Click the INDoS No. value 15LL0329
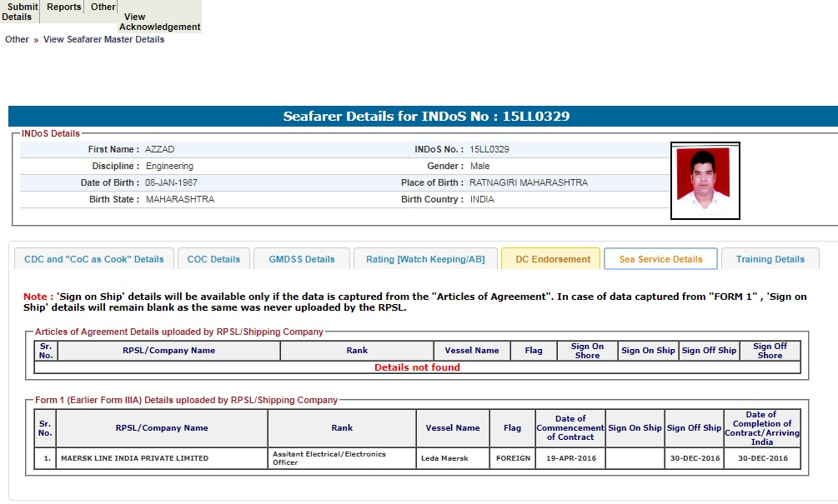This screenshot has height=504, width=838. point(489,149)
